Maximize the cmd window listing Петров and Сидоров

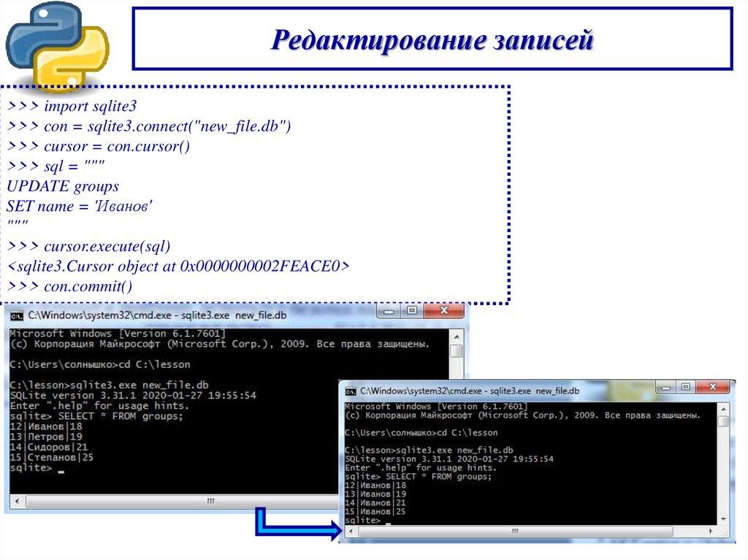coord(411,312)
